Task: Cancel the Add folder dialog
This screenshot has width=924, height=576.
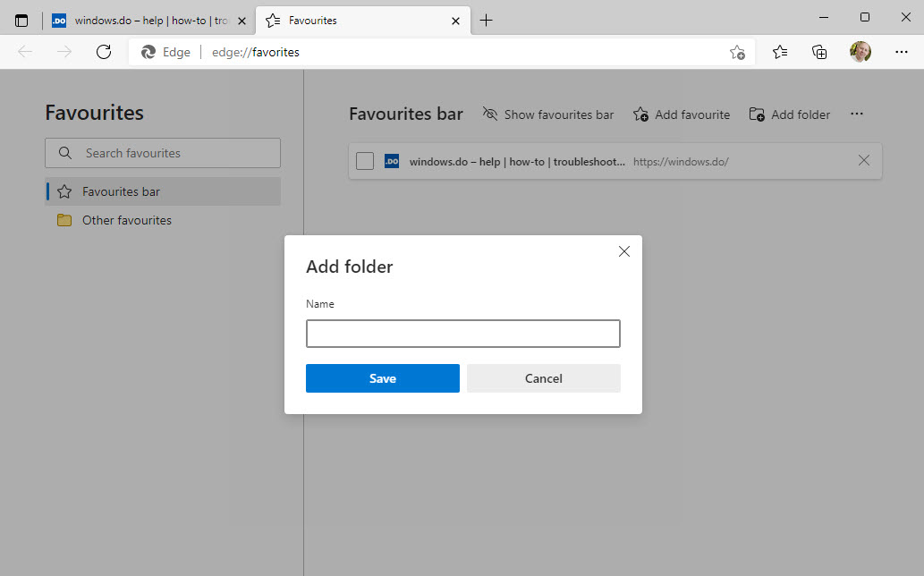Action: (x=543, y=378)
